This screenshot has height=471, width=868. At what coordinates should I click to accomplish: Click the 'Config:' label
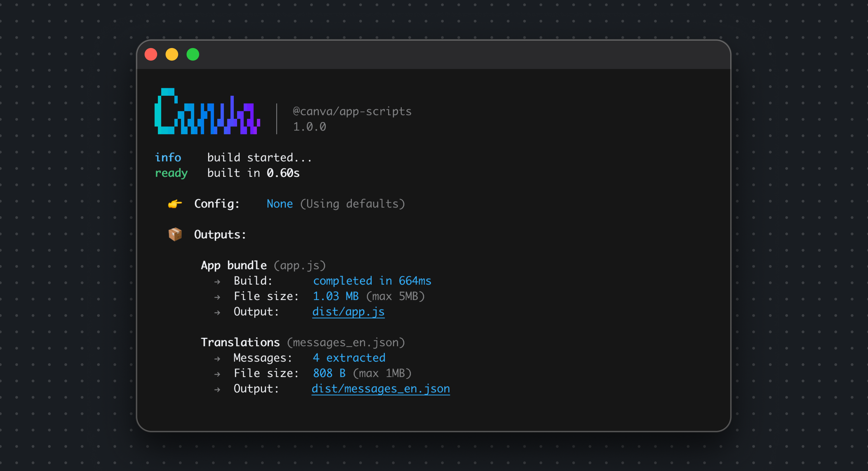click(x=217, y=204)
